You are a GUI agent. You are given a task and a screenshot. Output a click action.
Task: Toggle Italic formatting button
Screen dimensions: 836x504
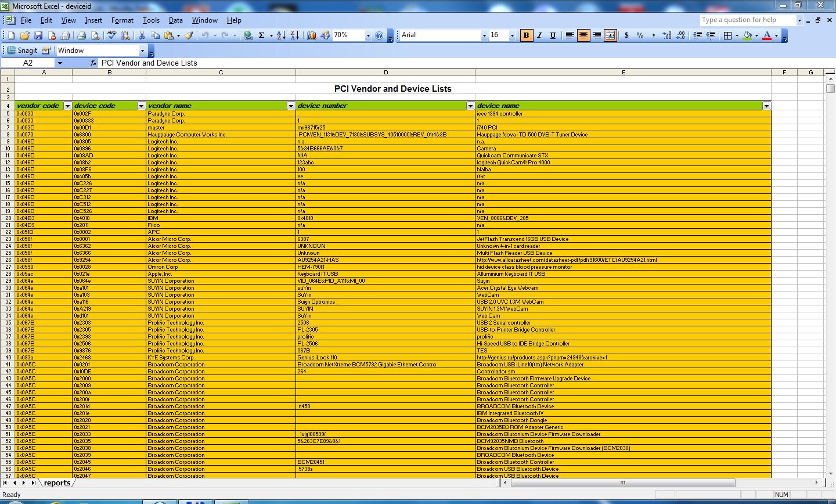click(x=539, y=35)
